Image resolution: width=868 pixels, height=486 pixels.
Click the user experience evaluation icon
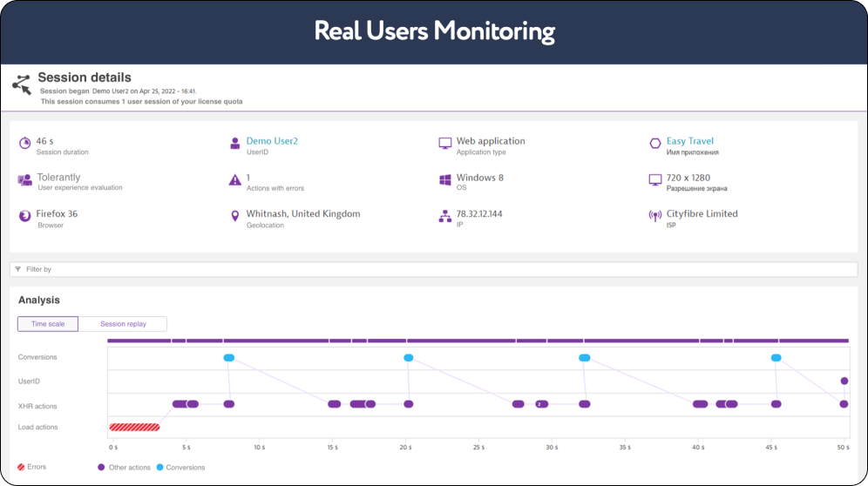click(24, 180)
